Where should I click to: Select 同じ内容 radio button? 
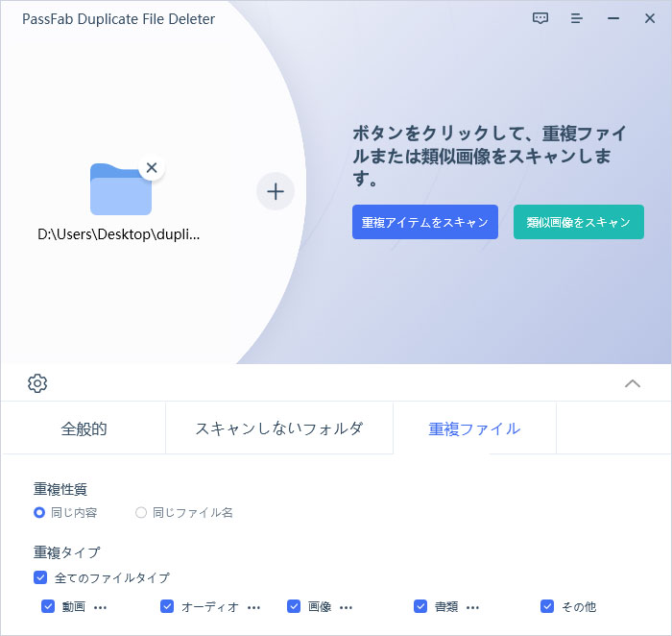click(x=39, y=513)
